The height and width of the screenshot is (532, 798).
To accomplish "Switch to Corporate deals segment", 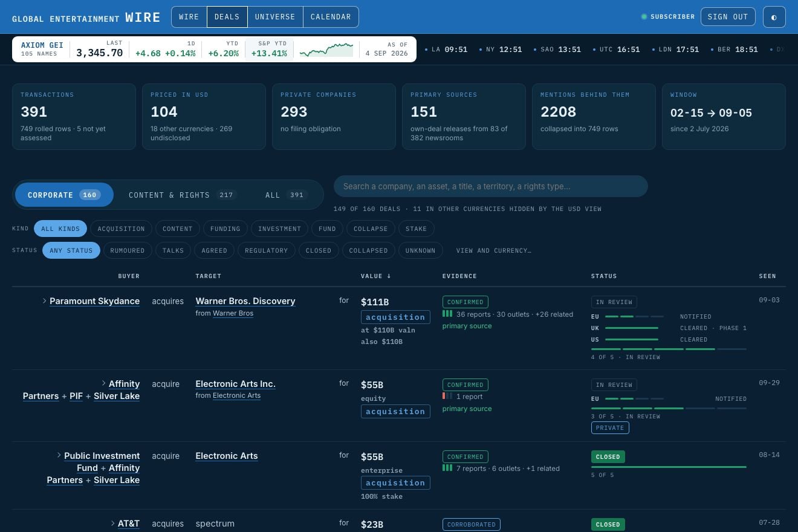I will click(64, 195).
